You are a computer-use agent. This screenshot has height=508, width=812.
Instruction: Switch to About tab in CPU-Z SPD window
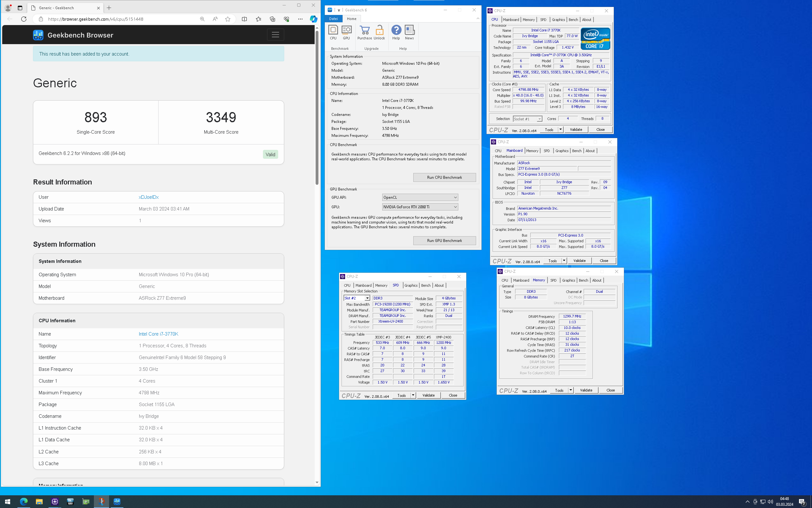point(439,285)
